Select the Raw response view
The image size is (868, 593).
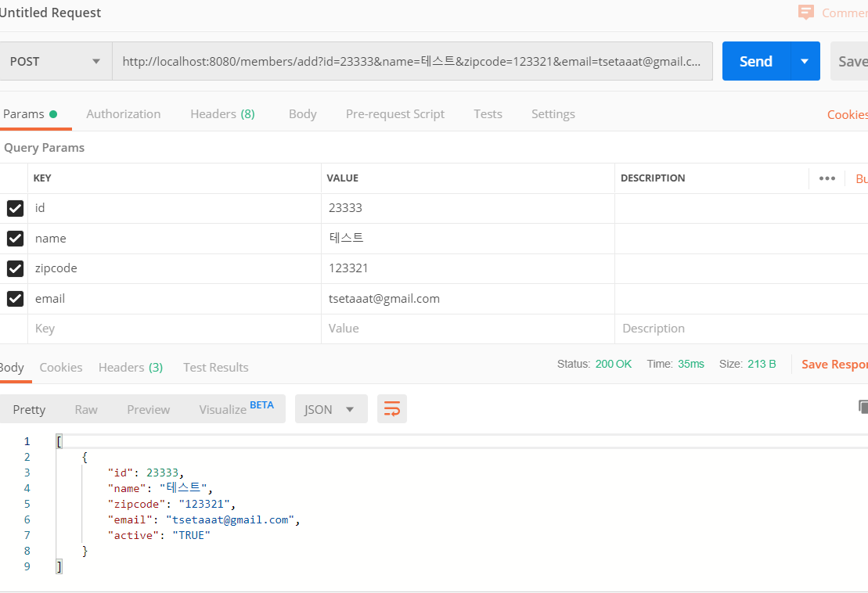(86, 409)
